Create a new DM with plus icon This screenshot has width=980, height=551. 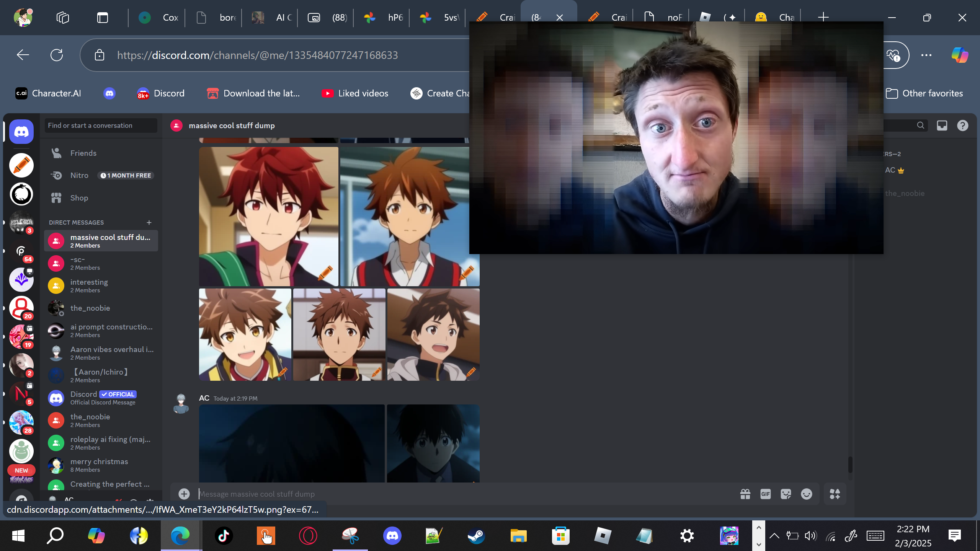(149, 222)
